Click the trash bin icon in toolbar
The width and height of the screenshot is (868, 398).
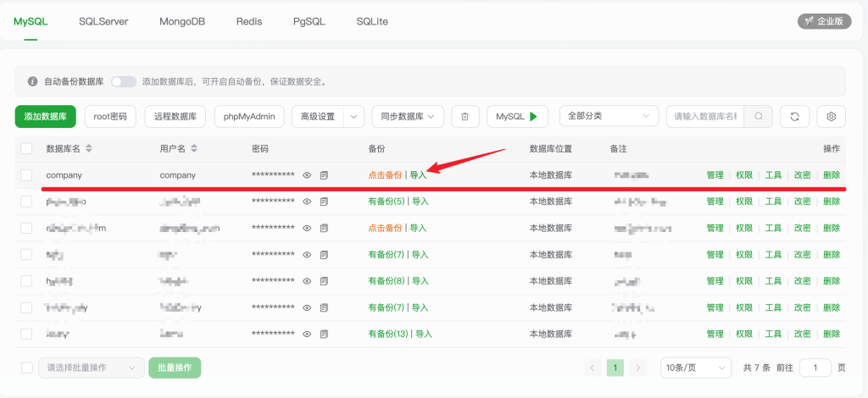(465, 117)
